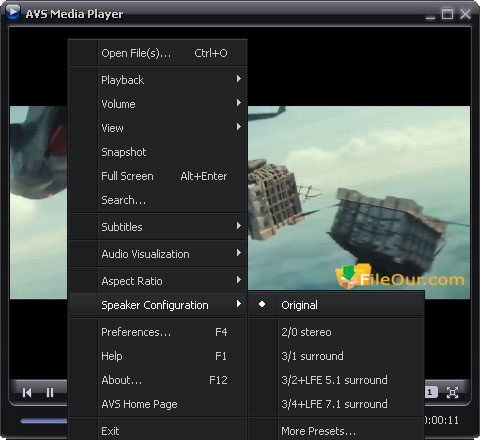Screen dimensions: 480x440
Task: Expand the View submenu
Action: 158,128
